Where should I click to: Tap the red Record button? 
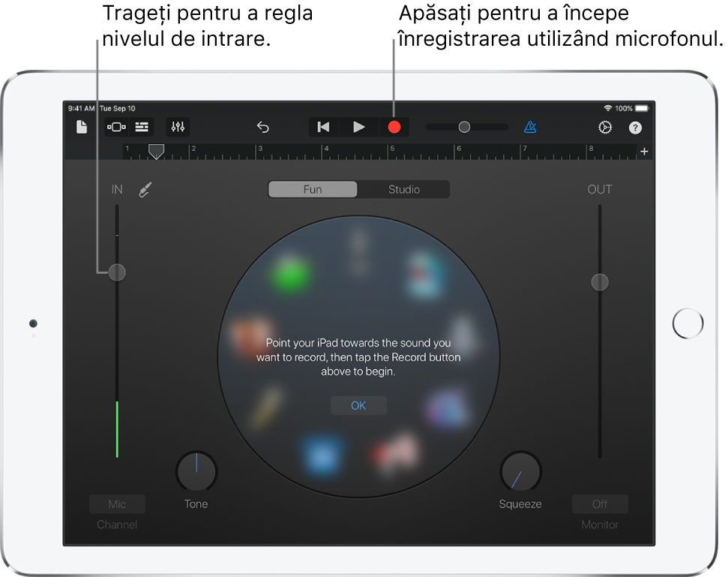394,127
